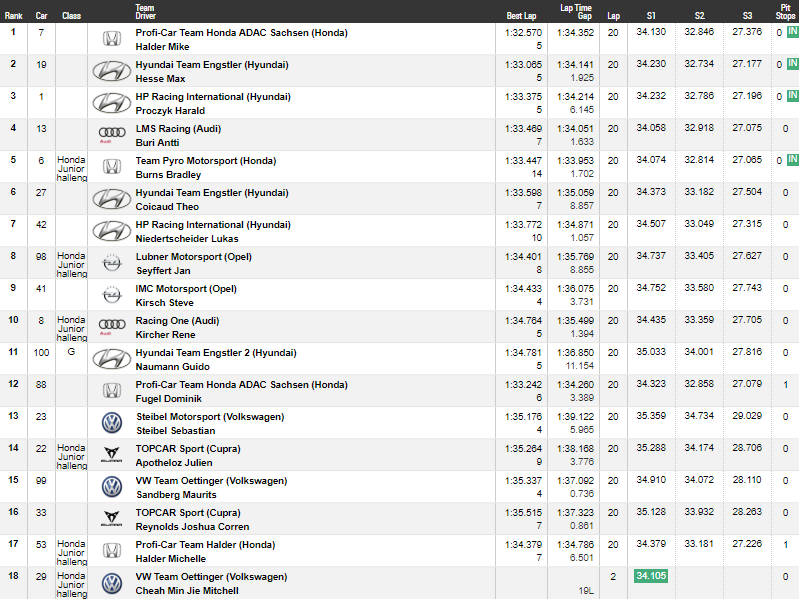Click the Hyundai logo beside Hesse Max
This screenshot has height=601, width=799.
click(x=112, y=71)
